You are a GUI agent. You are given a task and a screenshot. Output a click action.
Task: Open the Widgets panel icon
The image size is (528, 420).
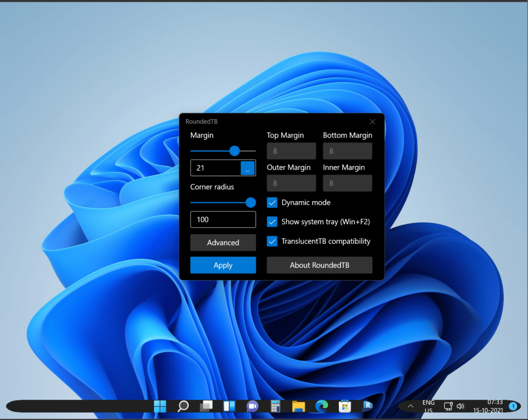[x=229, y=406]
